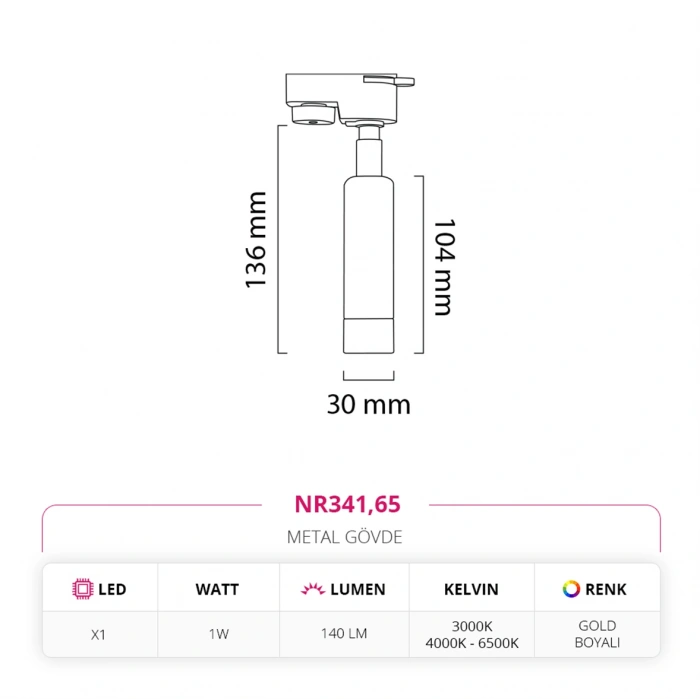Select the 30 mm width dimension label
Screen dimensions: 700x700
click(x=368, y=405)
